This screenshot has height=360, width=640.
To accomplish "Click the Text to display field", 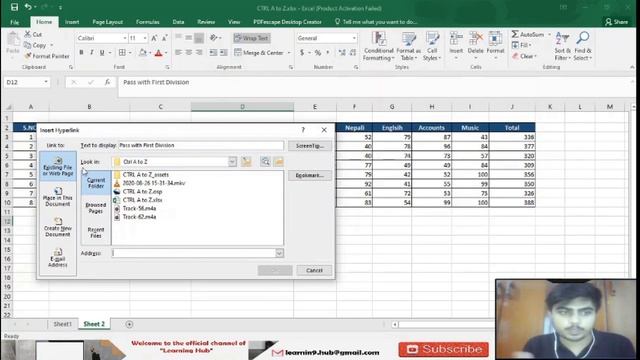I will (201, 145).
